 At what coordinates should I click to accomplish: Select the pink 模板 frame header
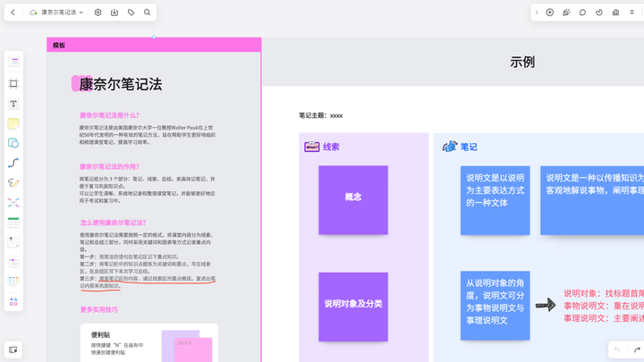tap(154, 45)
